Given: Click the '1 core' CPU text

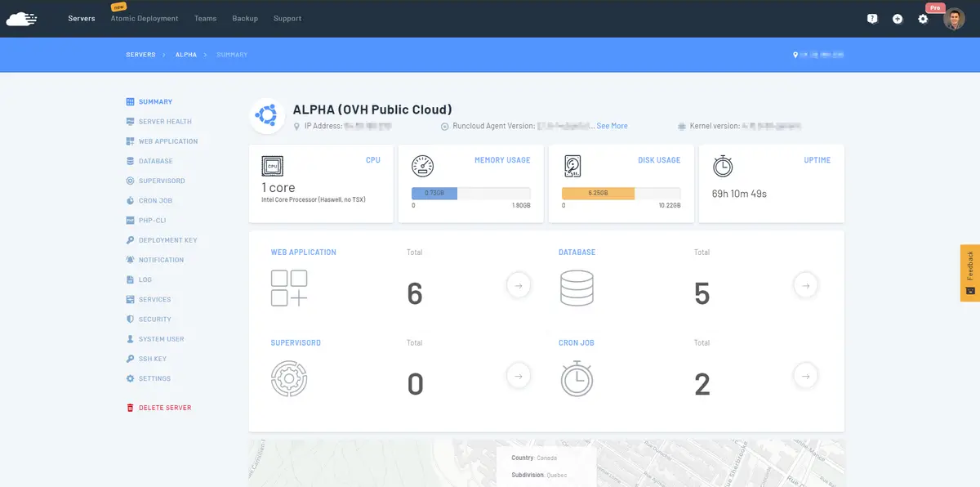Looking at the screenshot, I should coord(278,187).
